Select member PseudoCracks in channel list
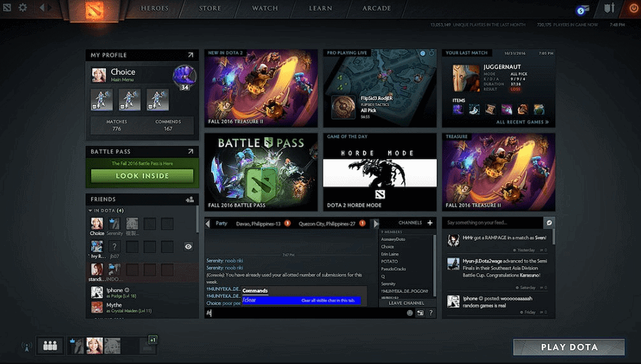 (394, 269)
